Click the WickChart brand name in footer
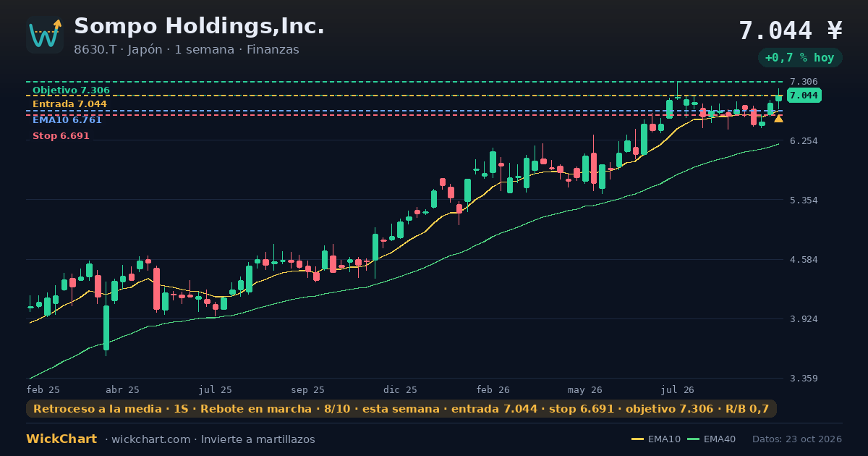The height and width of the screenshot is (456, 868). pos(61,439)
